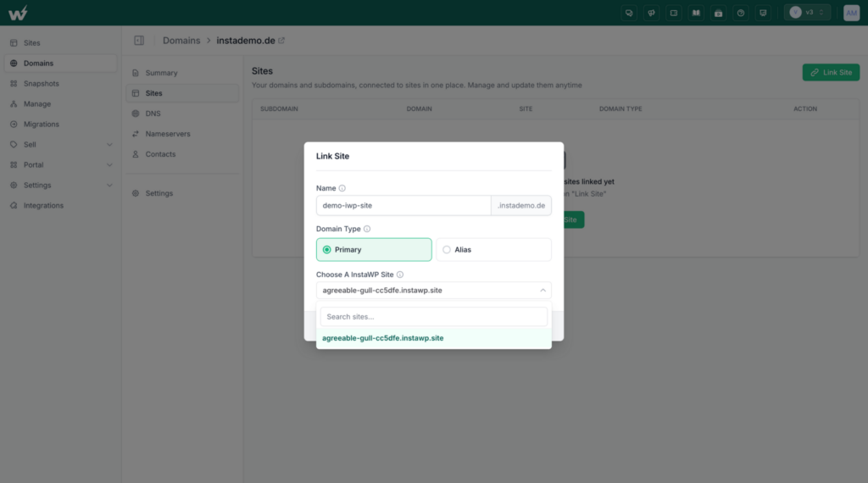868x483 pixels.
Task: Click the SUBDOMAIN column header
Action: 279,109
